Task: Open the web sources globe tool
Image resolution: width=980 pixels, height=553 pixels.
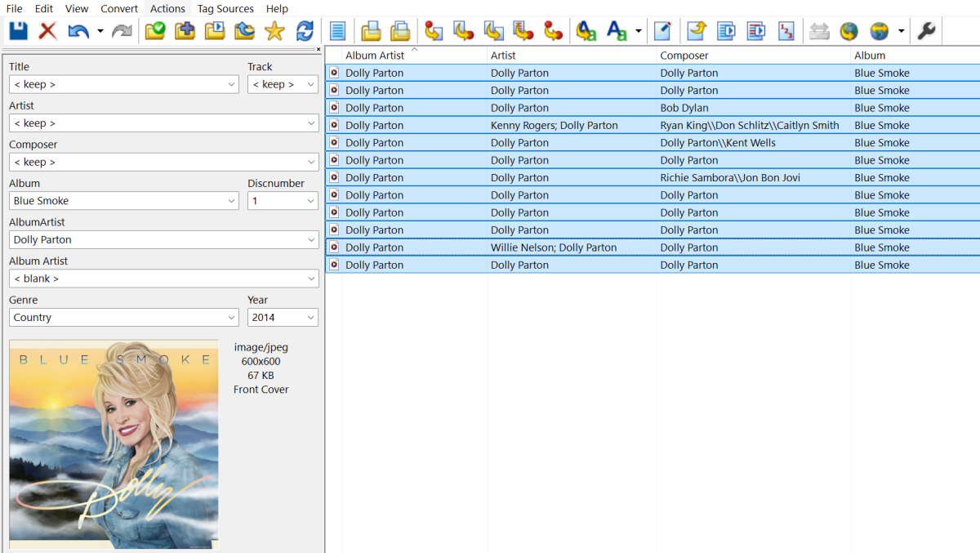Action: (849, 30)
